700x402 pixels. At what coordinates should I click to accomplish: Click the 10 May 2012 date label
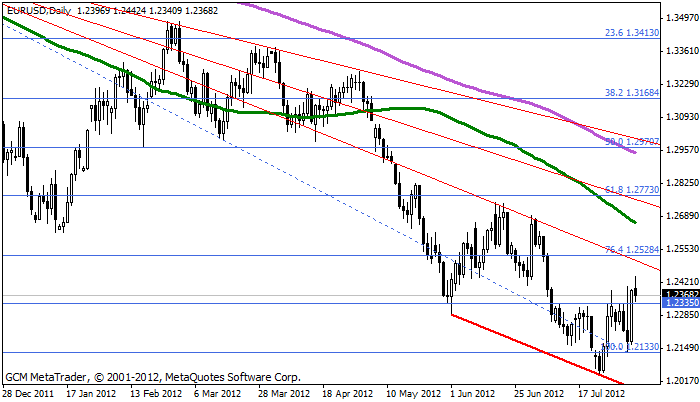click(413, 394)
